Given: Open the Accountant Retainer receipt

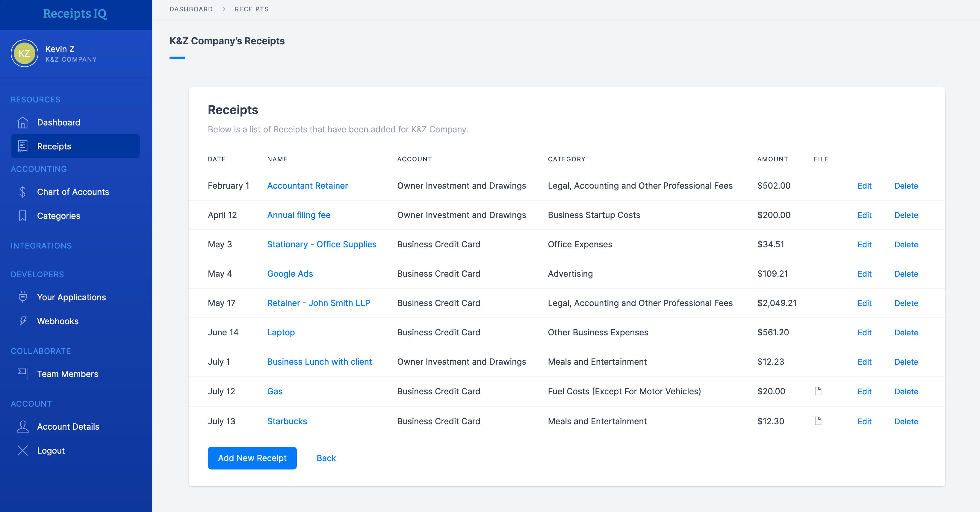Looking at the screenshot, I should [x=307, y=186].
